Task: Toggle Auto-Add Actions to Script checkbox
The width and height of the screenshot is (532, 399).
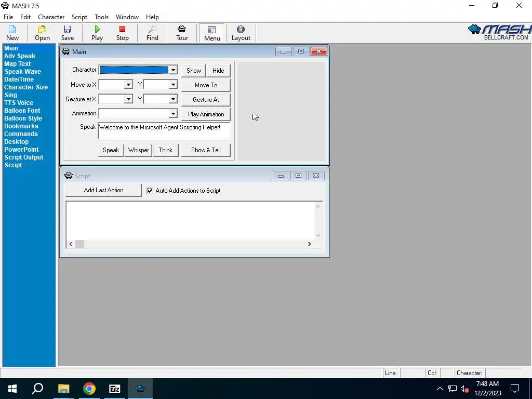Action: point(150,191)
